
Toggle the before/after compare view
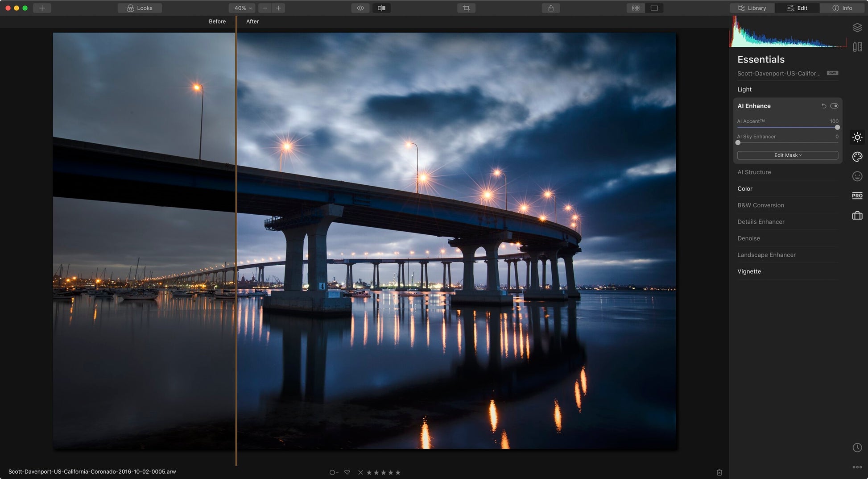point(381,8)
